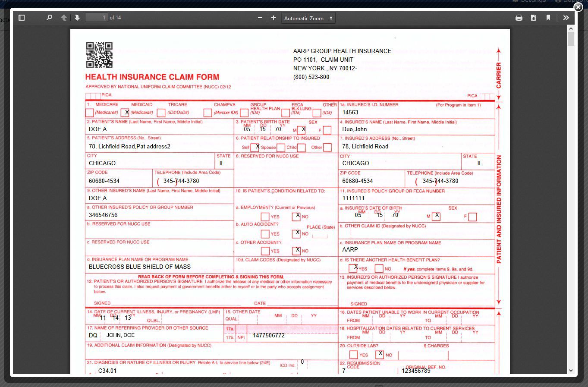Screen dimensions: 588x387
Task: Toggle the PDF viewer sidebar
Action: pos(22,18)
